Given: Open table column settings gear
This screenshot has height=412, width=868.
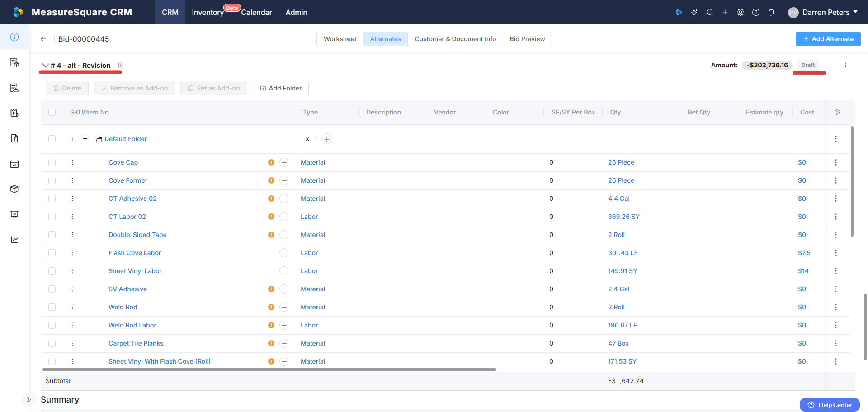Looking at the screenshot, I should pyautogui.click(x=837, y=112).
